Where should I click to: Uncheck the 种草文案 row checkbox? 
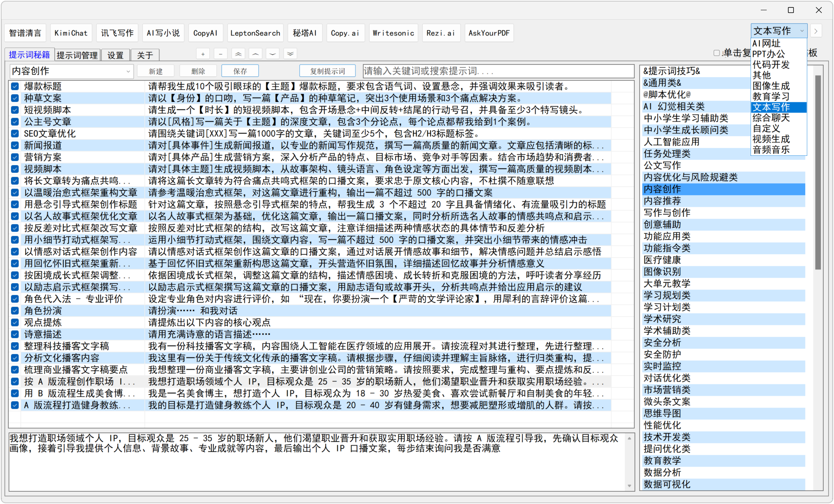click(15, 98)
